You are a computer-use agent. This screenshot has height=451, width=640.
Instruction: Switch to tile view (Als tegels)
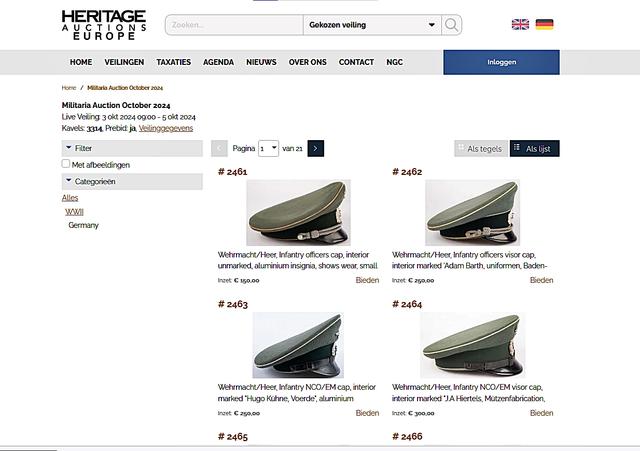click(x=480, y=148)
